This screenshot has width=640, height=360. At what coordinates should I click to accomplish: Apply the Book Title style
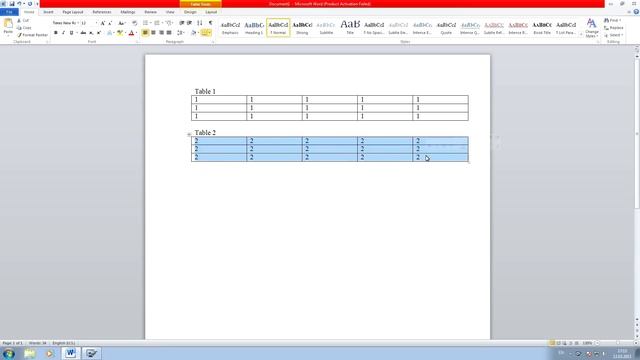542,28
